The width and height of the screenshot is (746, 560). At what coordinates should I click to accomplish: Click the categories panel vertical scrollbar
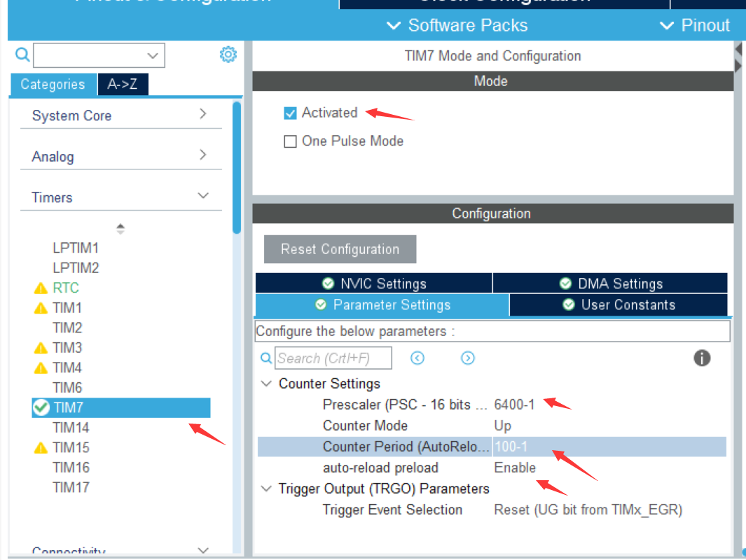coord(237,167)
